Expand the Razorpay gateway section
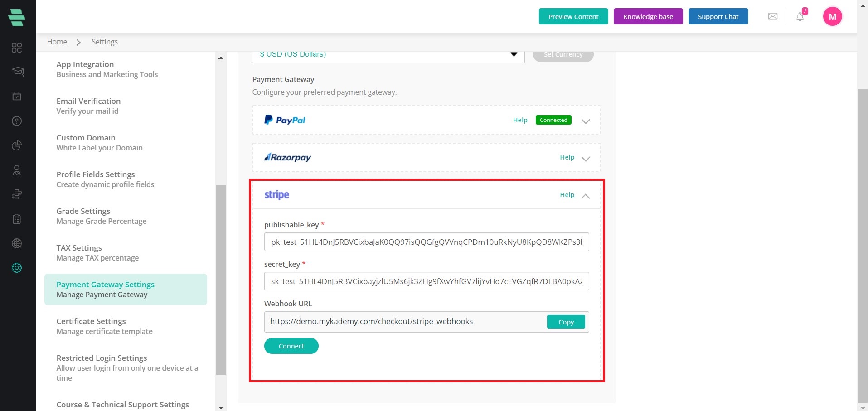The image size is (868, 411). [x=586, y=159]
